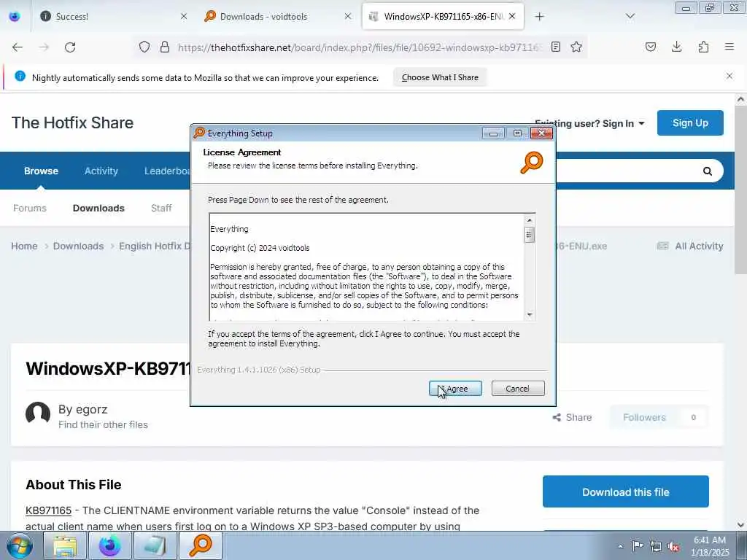This screenshot has width=747, height=560.
Task: Open the Staff sub-navigation item
Action: pyautogui.click(x=161, y=208)
